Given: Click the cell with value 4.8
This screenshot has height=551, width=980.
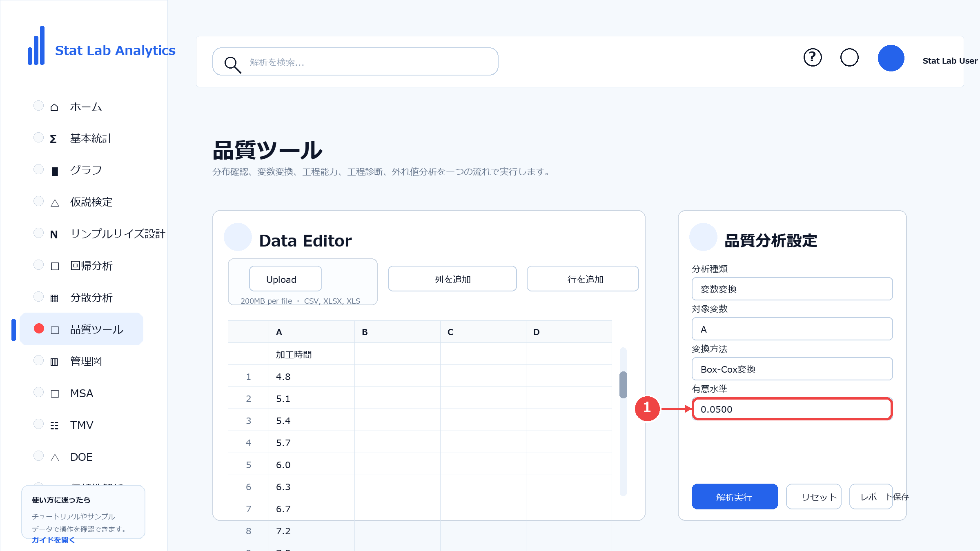Looking at the screenshot, I should coord(312,376).
